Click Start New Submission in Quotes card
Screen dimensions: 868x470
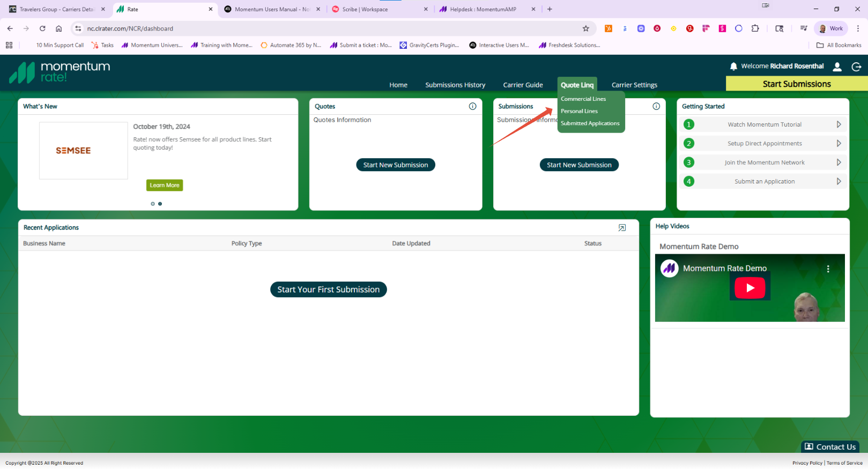396,165
